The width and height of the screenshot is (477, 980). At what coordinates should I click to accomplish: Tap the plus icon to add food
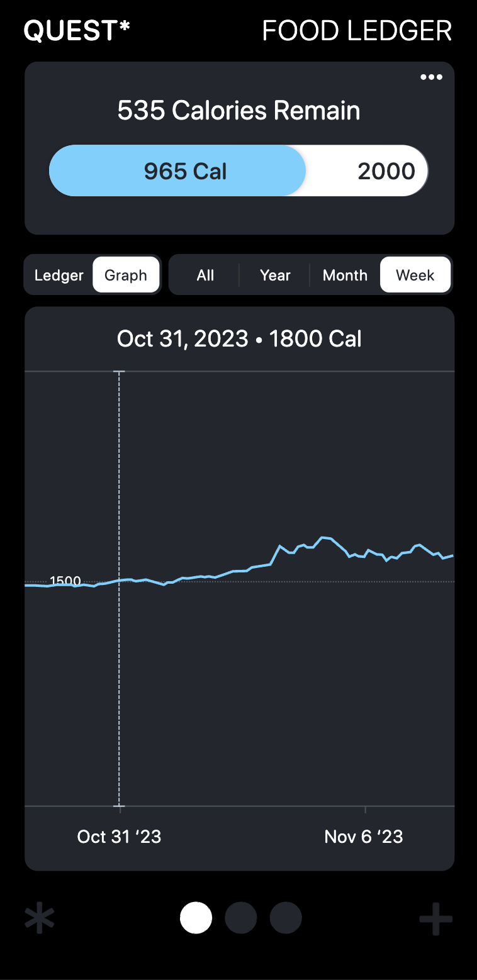click(x=435, y=919)
